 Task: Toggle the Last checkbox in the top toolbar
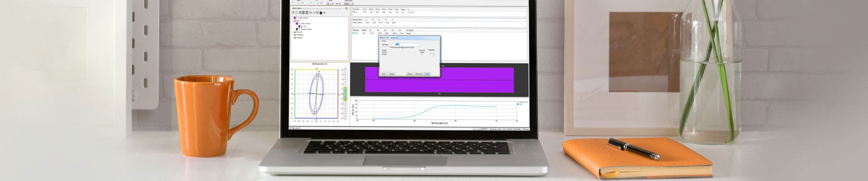pyautogui.click(x=340, y=4)
